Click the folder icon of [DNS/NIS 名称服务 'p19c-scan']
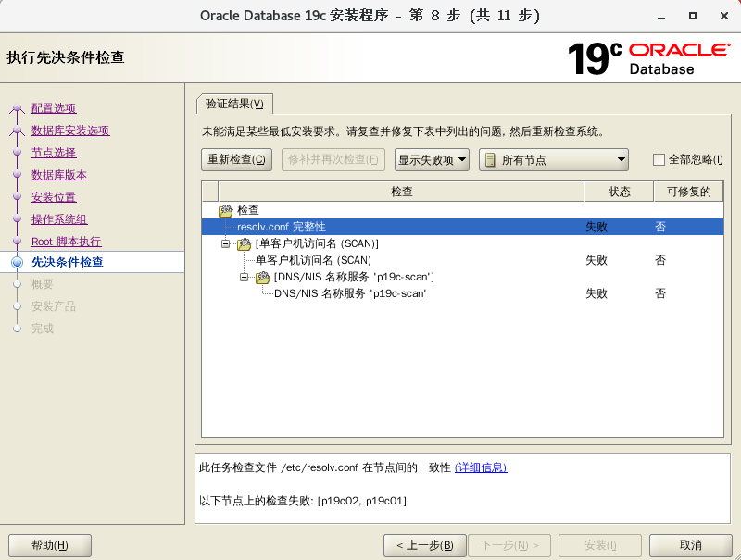 (x=263, y=277)
